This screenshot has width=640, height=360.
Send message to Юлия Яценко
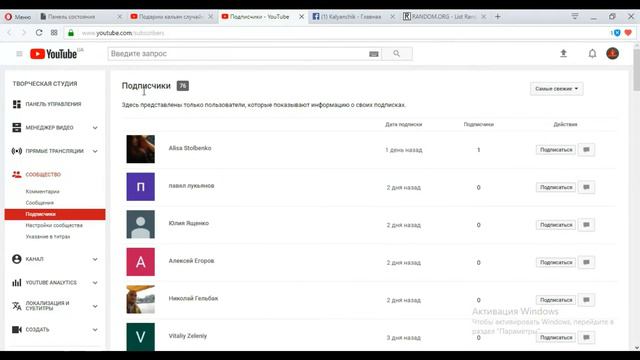coord(587,225)
